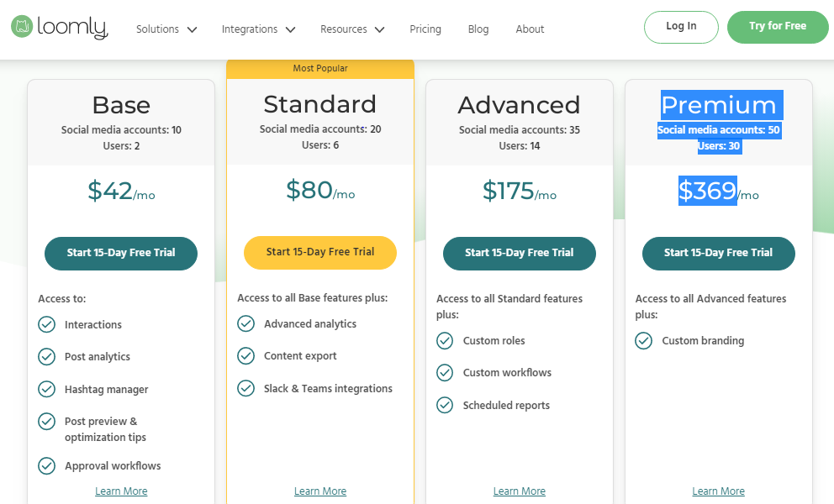Open the About page from the navigation
The image size is (834, 504).
pyautogui.click(x=530, y=29)
